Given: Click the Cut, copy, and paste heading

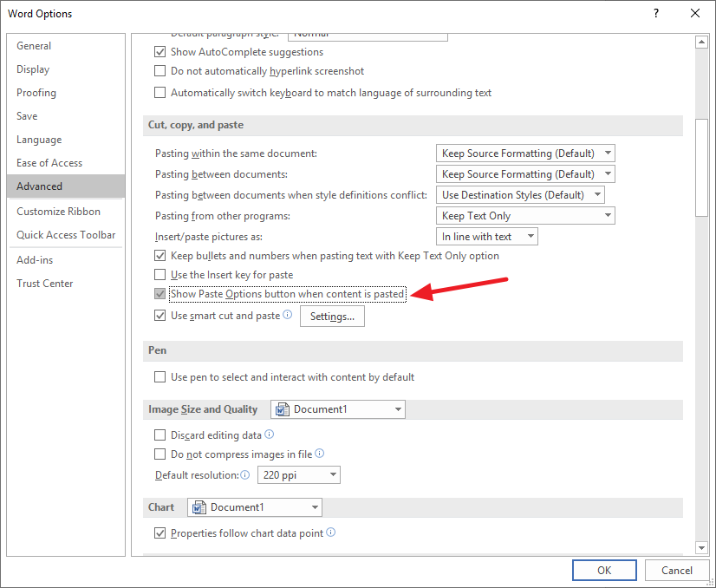Looking at the screenshot, I should pos(196,125).
